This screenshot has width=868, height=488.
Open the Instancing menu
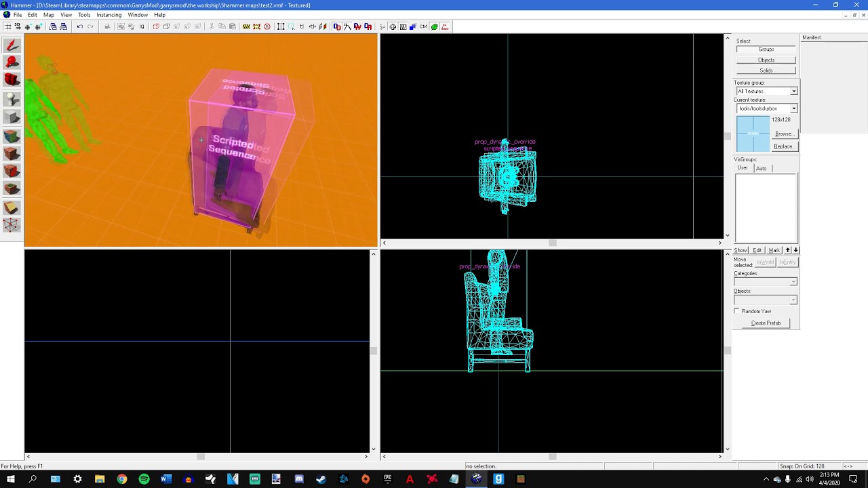click(x=109, y=15)
